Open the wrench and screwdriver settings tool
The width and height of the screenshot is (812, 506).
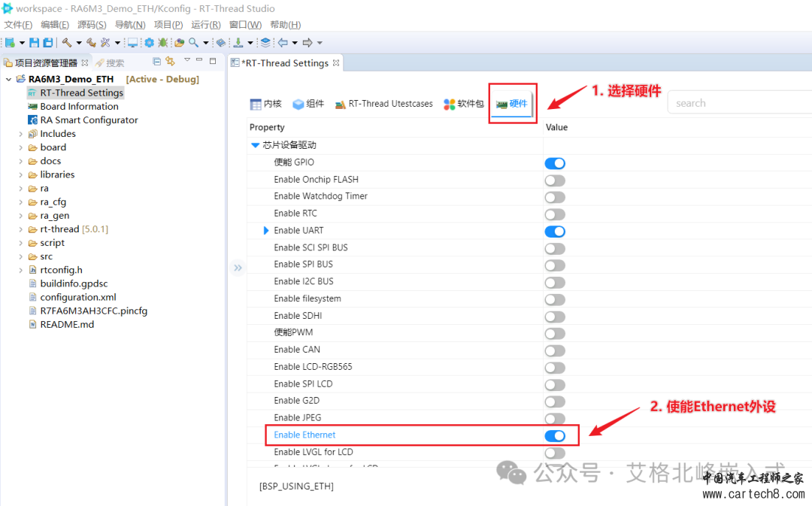105,42
